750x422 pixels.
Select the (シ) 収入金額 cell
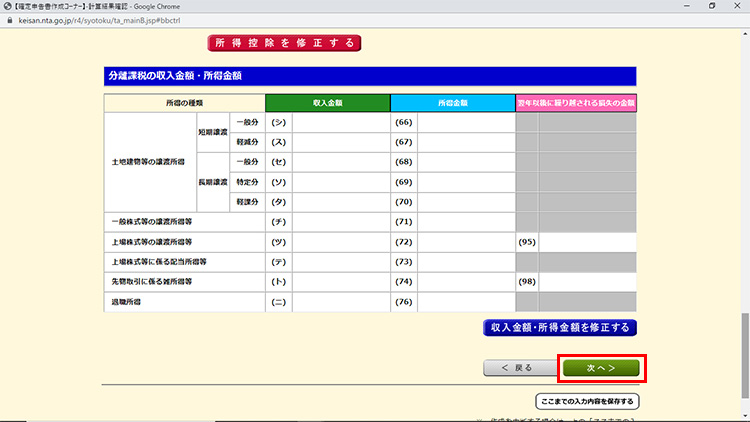tap(340, 121)
